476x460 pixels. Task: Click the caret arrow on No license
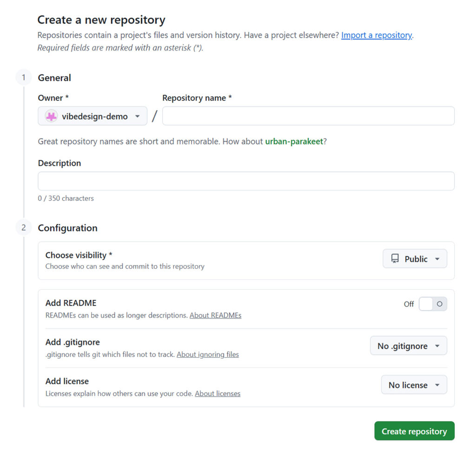click(x=437, y=386)
